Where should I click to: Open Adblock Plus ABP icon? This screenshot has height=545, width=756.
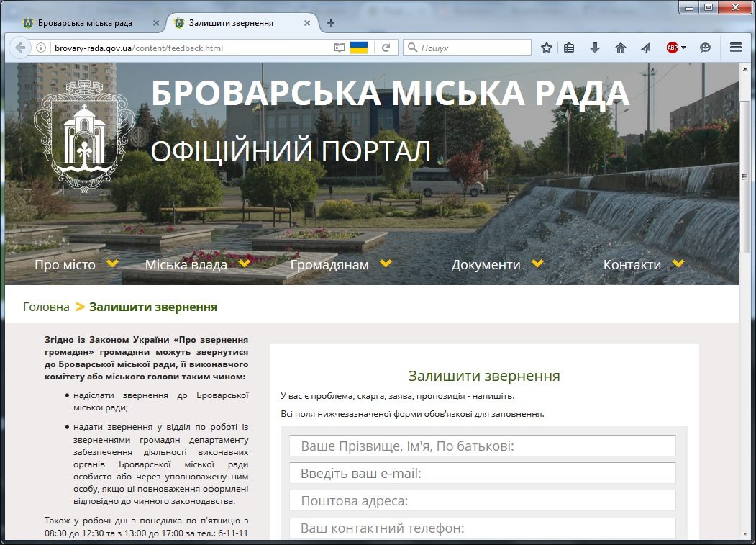(x=672, y=48)
